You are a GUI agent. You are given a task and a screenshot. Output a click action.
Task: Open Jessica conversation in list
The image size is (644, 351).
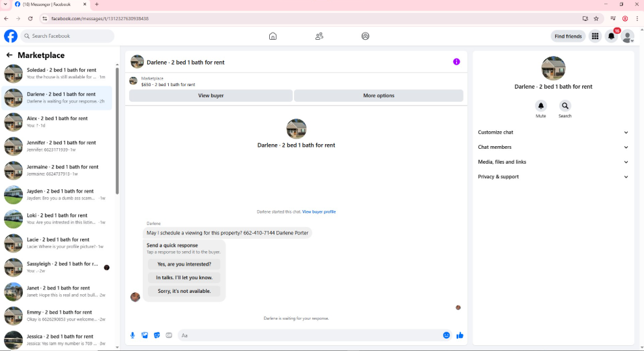(x=57, y=339)
